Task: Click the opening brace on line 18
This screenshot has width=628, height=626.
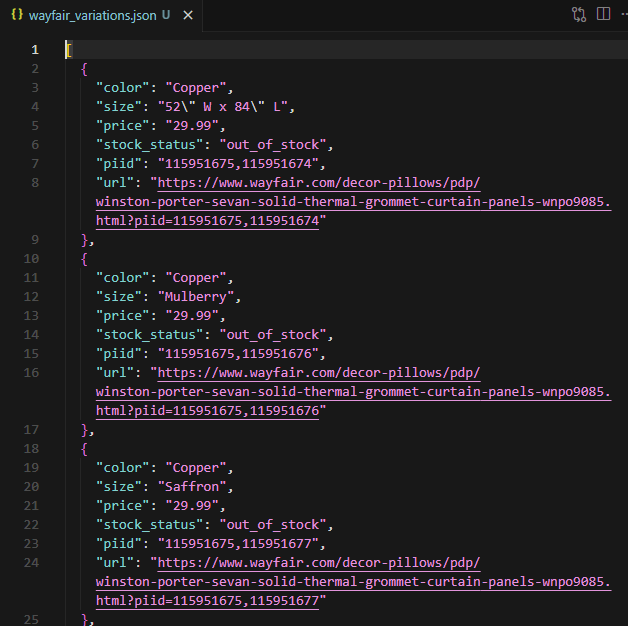Action: point(84,449)
